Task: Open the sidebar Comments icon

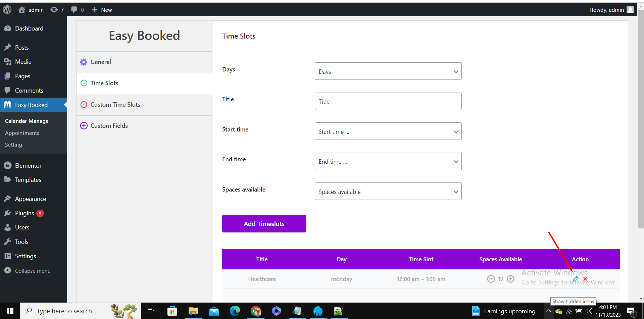Action: pos(8,91)
